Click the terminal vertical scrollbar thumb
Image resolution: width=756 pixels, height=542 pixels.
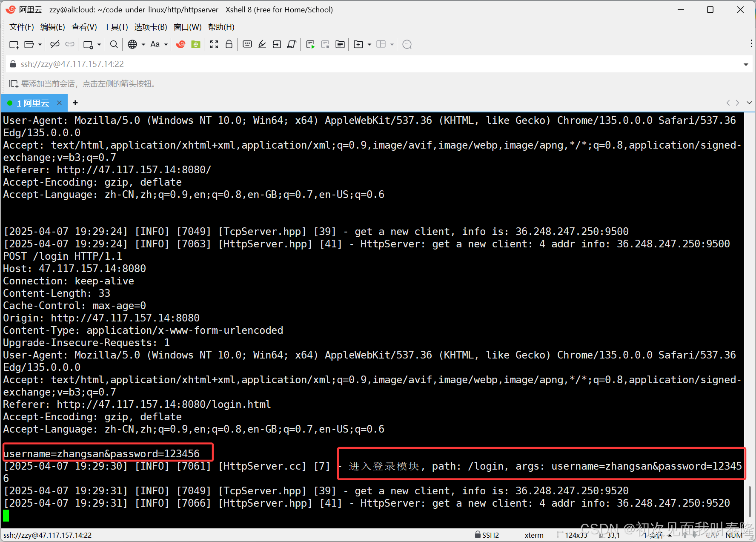tap(750, 502)
